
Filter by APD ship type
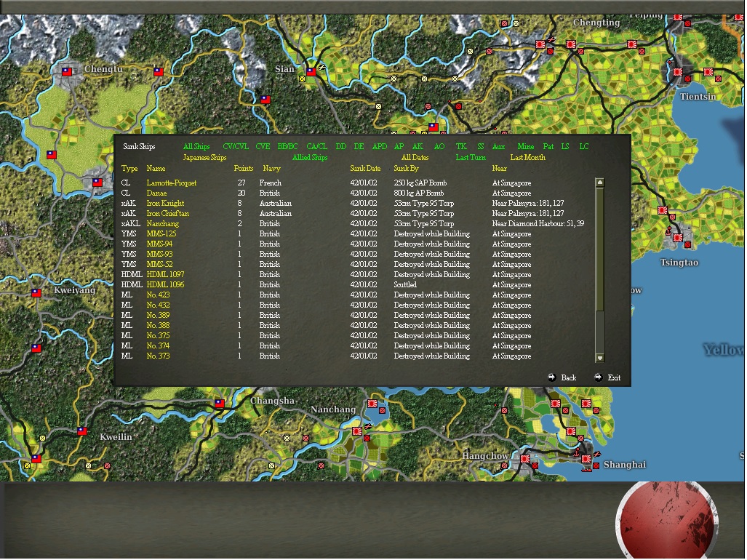[x=380, y=147]
